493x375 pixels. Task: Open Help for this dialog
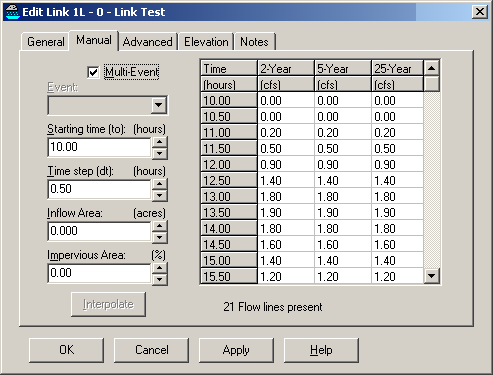click(321, 350)
